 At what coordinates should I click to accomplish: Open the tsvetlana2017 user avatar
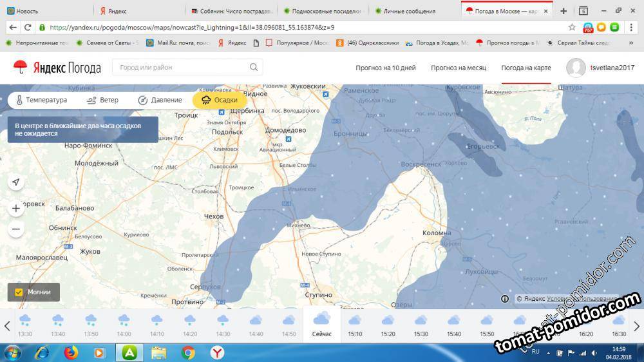pos(576,68)
